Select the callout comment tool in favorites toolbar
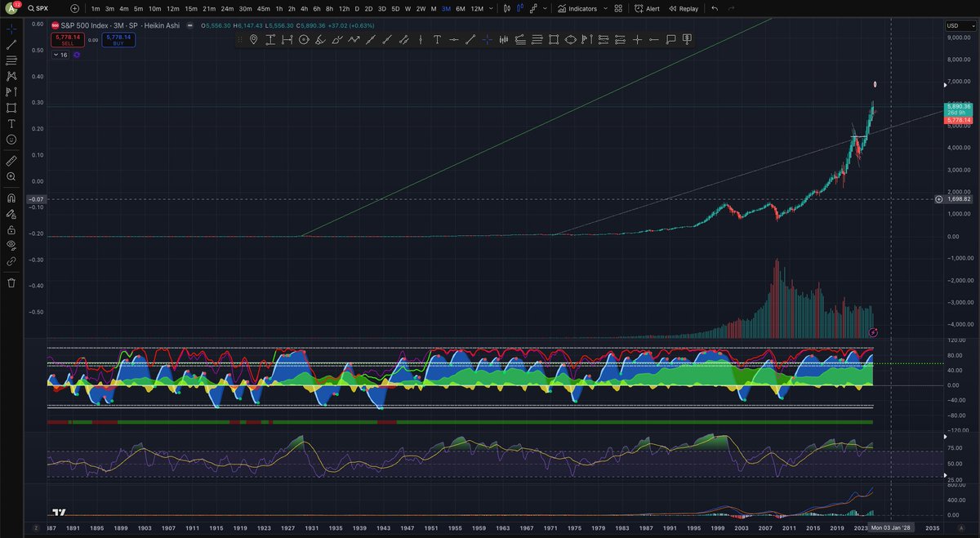 coord(670,39)
